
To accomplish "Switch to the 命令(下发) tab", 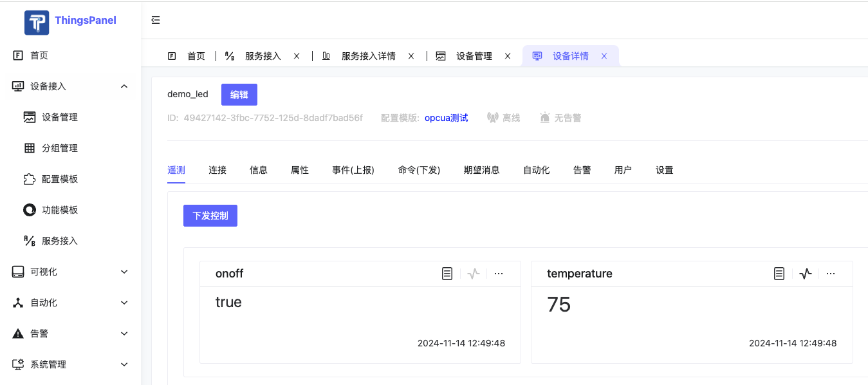I will (419, 170).
